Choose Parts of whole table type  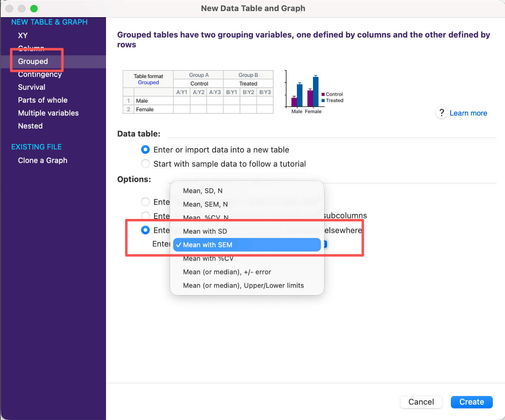click(43, 100)
